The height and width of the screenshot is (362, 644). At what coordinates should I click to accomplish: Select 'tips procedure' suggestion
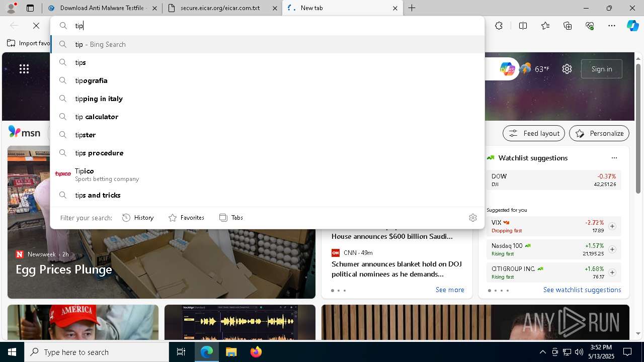coord(267,153)
